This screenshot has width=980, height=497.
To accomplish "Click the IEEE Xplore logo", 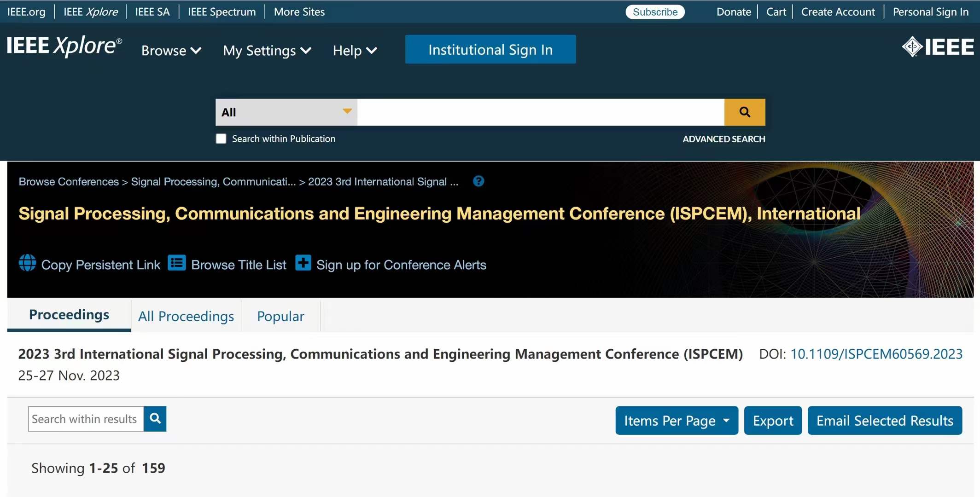I will click(64, 46).
